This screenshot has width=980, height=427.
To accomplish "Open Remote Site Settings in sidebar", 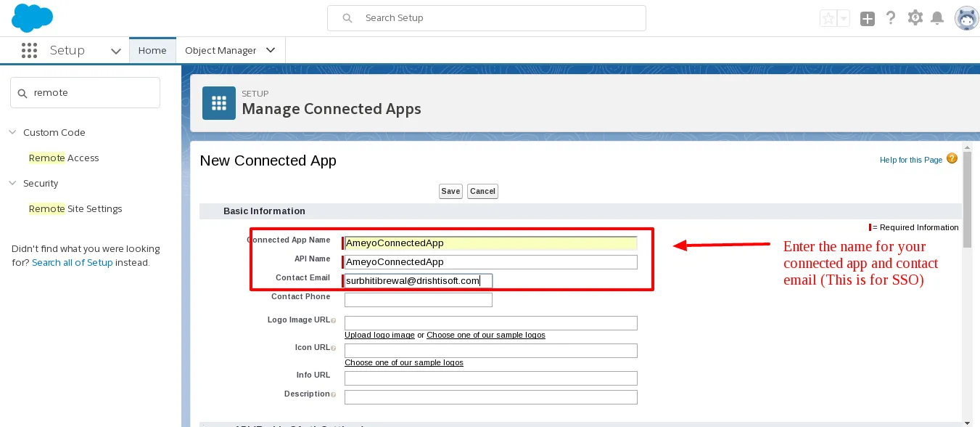I will click(x=75, y=208).
